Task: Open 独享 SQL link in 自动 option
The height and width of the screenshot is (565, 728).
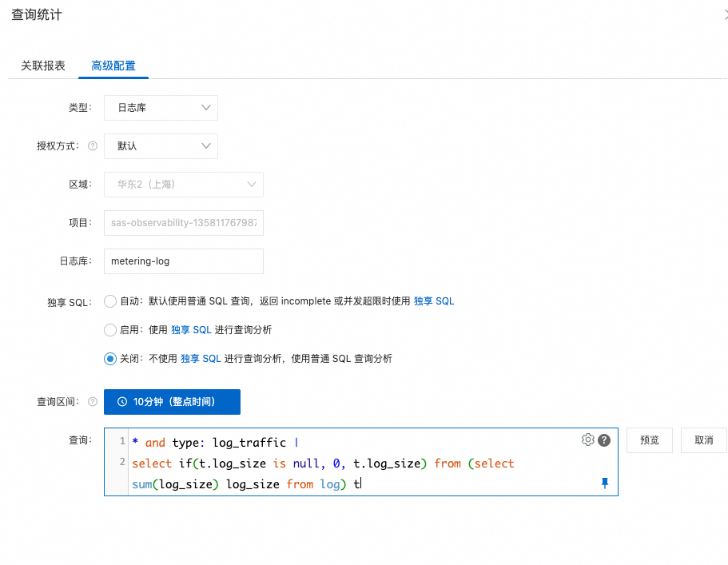Action: click(x=434, y=300)
